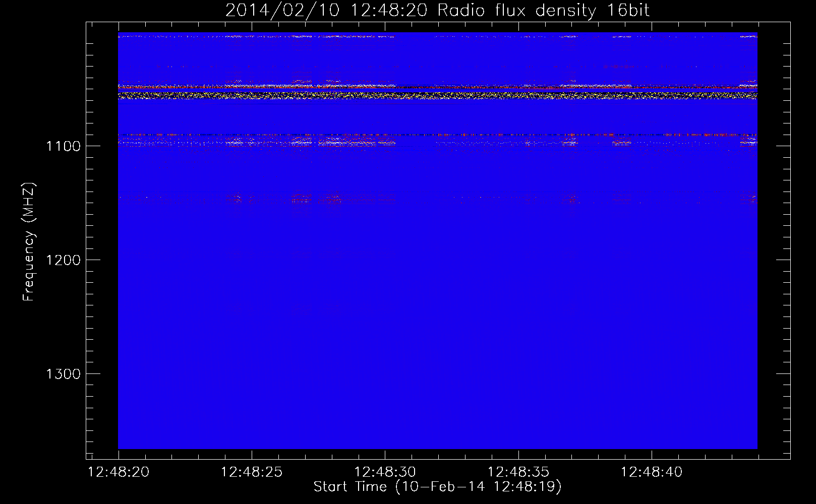Screen dimensions: 816x504
Task: Click the plot title 'Radio flux density 16bit'
Action: click(544, 11)
